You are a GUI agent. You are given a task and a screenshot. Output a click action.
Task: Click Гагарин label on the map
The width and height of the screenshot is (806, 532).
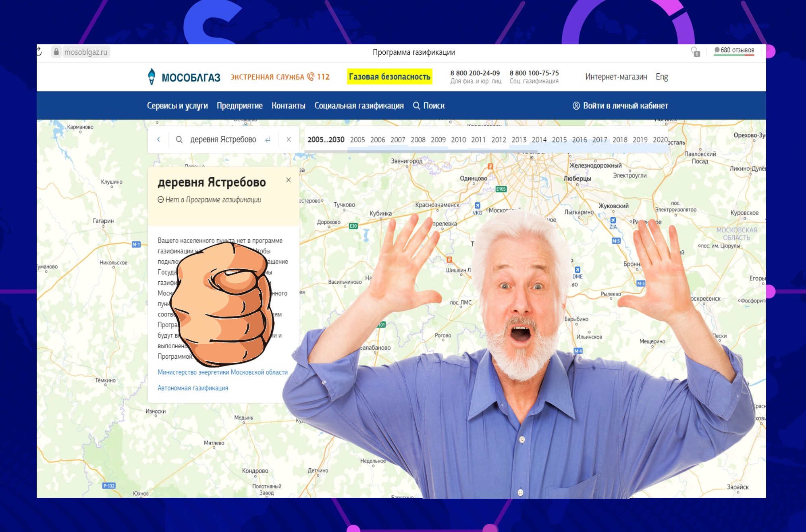(x=103, y=220)
